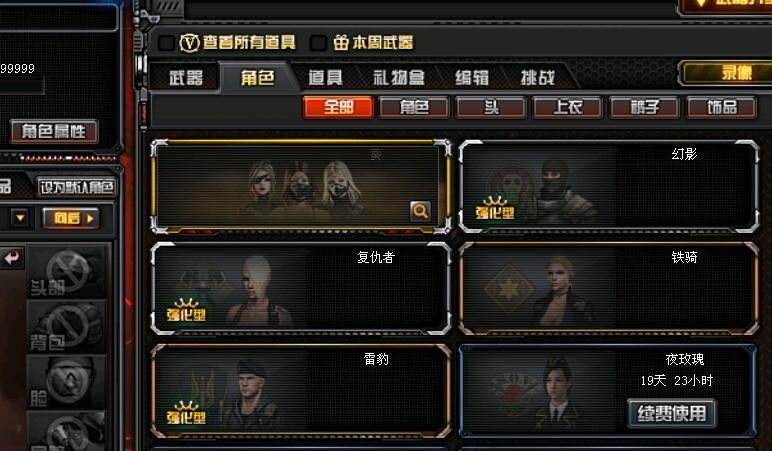Enable the 本周武器 checkbox
Image resolution: width=772 pixels, height=451 pixels.
click(x=318, y=43)
